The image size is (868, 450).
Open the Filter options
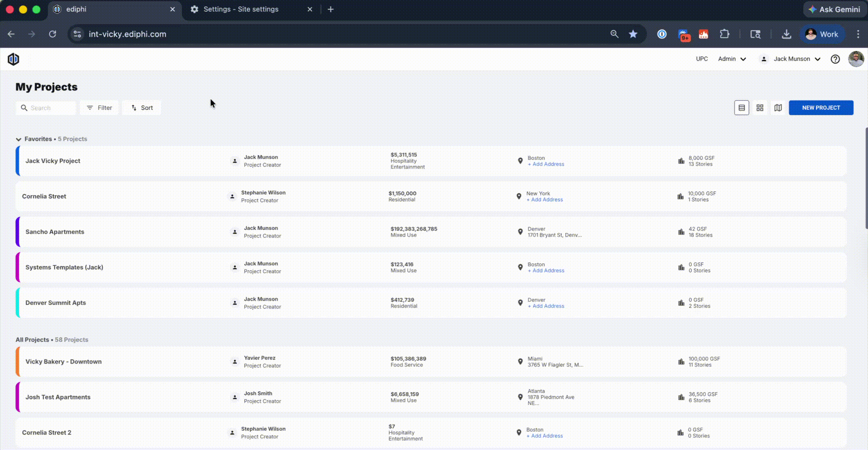pyautogui.click(x=99, y=108)
